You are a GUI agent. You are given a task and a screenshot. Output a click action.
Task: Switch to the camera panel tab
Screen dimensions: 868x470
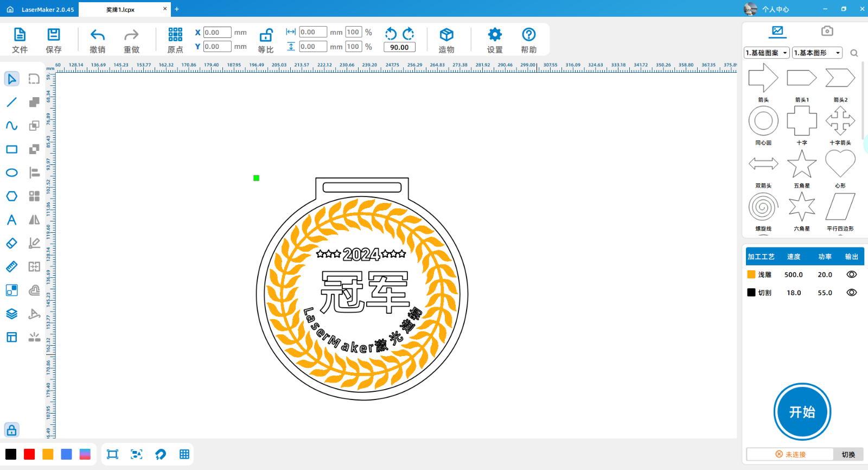point(827,31)
